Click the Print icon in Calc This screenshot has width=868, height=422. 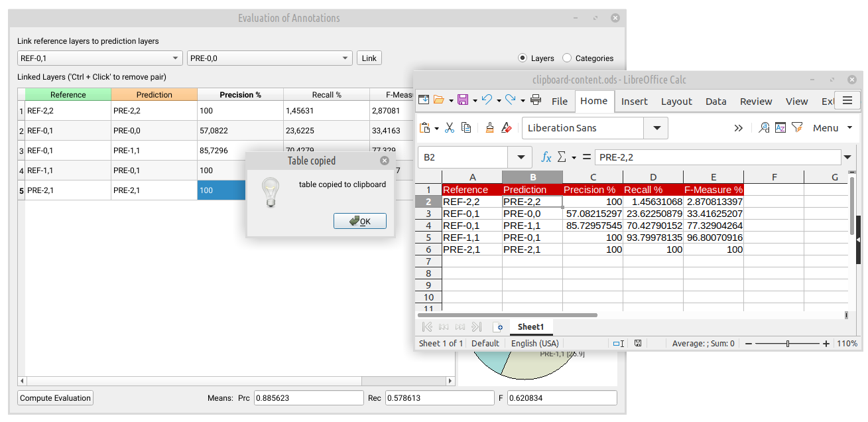click(536, 100)
